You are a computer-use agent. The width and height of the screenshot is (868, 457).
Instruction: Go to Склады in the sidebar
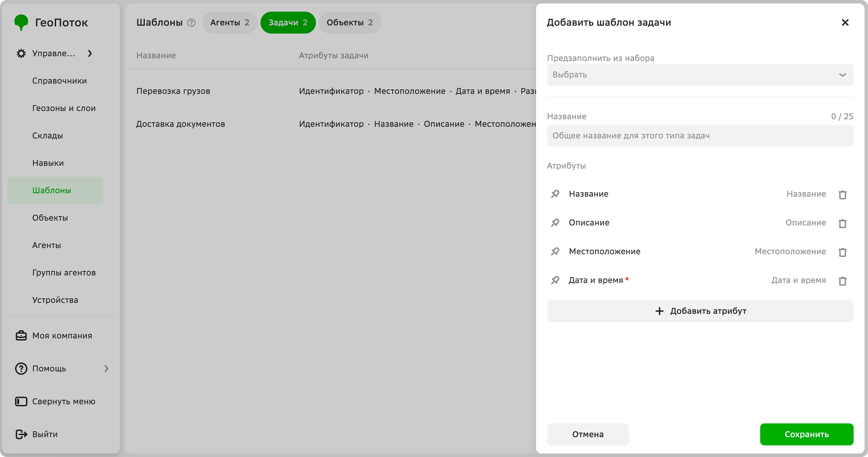point(47,136)
